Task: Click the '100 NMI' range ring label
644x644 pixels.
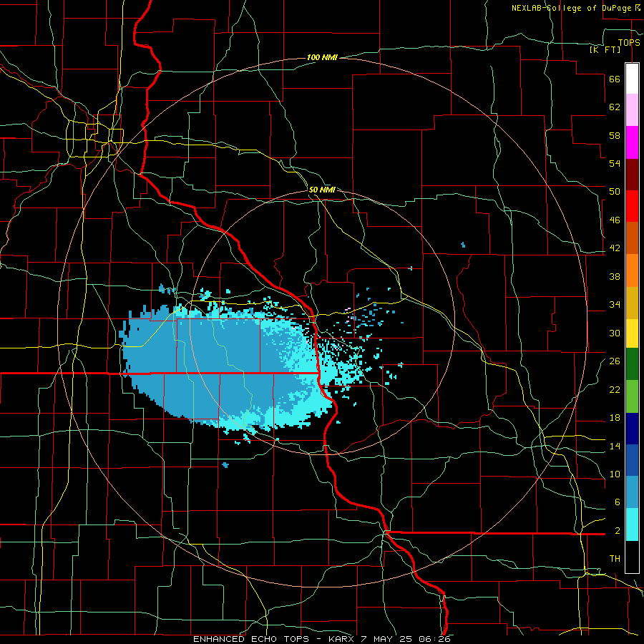Action: click(322, 57)
